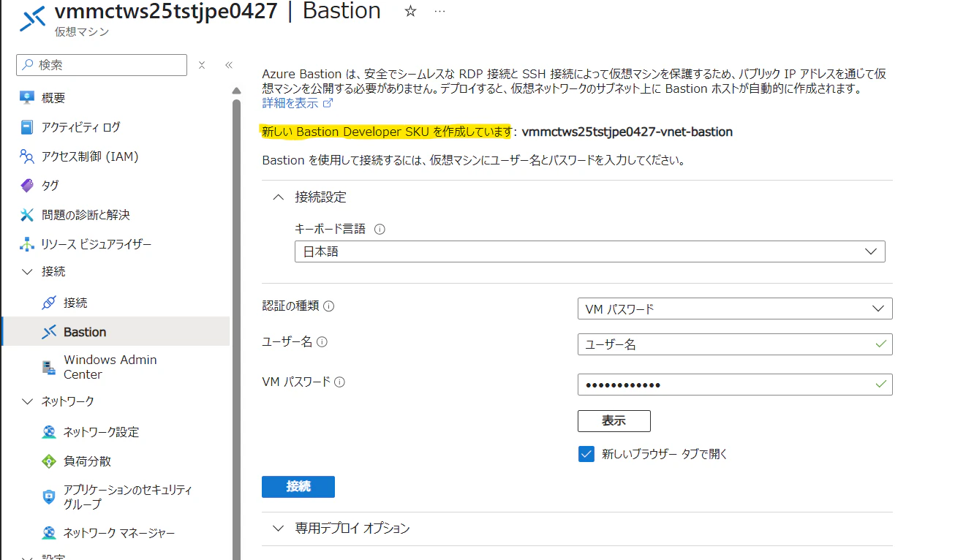Expand the 専用デプロイ オプション section
This screenshot has height=560, width=955.
coord(278,528)
